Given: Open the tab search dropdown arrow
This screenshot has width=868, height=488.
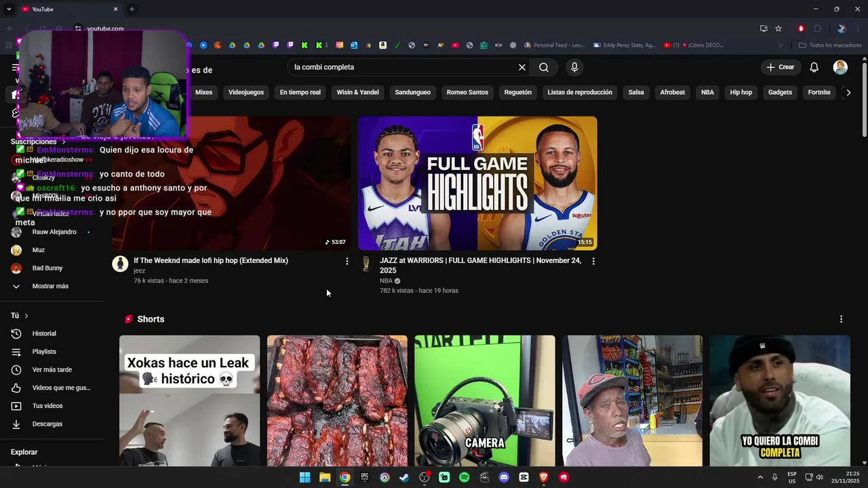Looking at the screenshot, I should click(9, 9).
